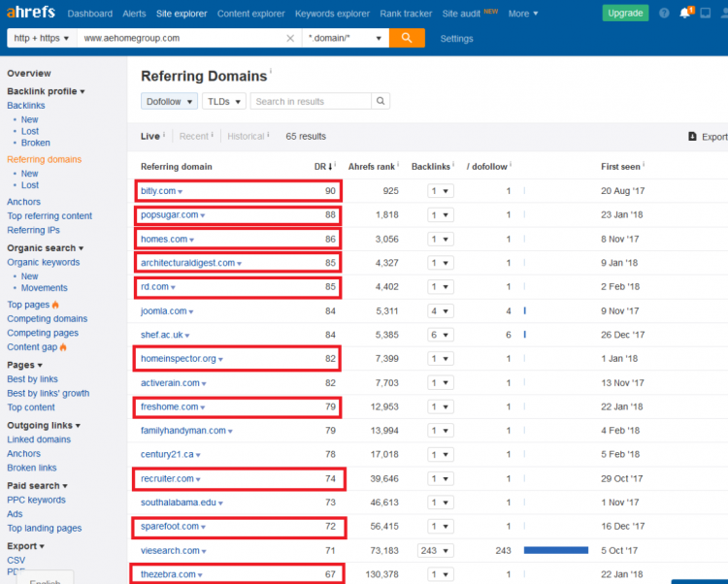Click the results filter search icon

pos(381,101)
